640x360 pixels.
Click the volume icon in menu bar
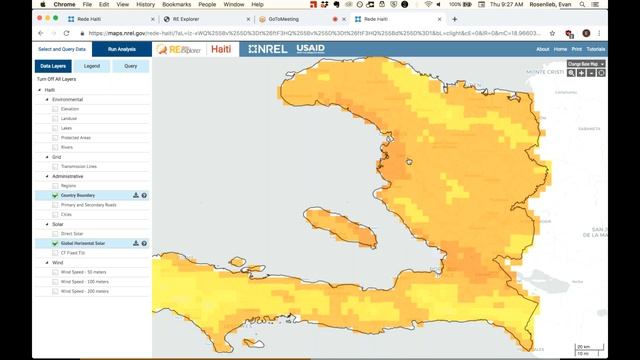pos(439,4)
